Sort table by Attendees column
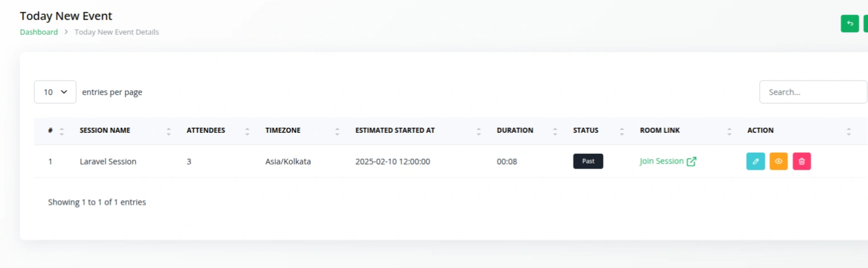The width and height of the screenshot is (868, 268). (247, 131)
